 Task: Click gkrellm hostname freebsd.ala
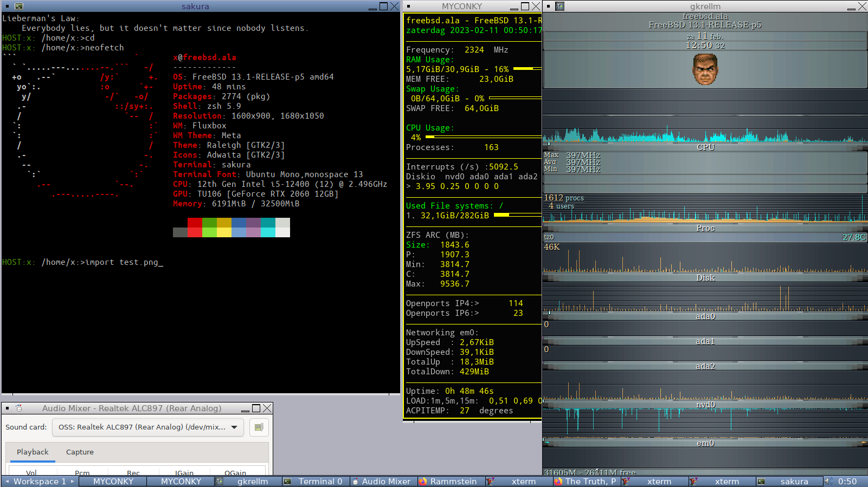[705, 16]
